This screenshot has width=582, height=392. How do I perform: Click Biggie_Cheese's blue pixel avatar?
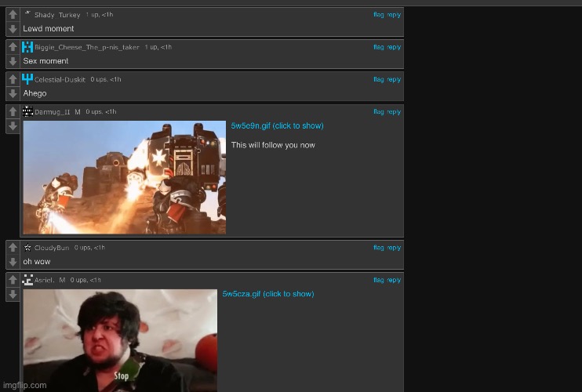point(27,47)
